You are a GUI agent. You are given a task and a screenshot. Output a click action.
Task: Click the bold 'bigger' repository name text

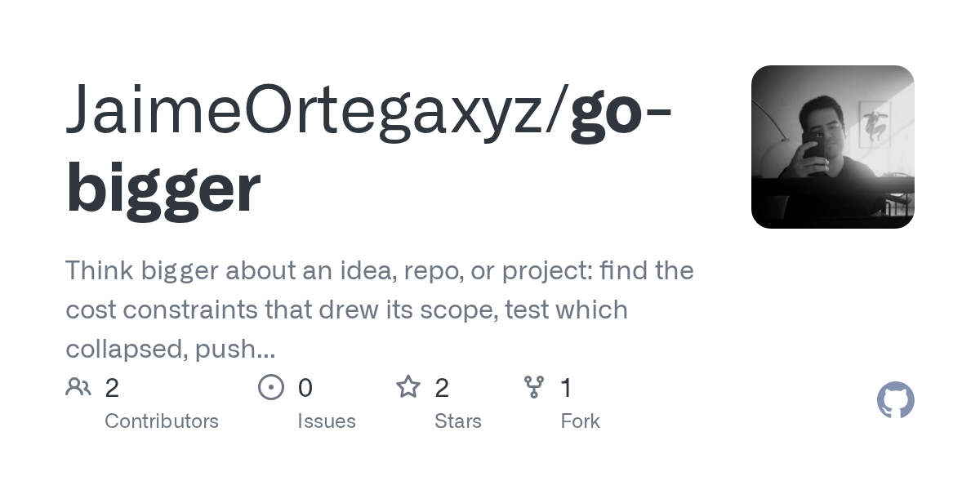pyautogui.click(x=163, y=189)
